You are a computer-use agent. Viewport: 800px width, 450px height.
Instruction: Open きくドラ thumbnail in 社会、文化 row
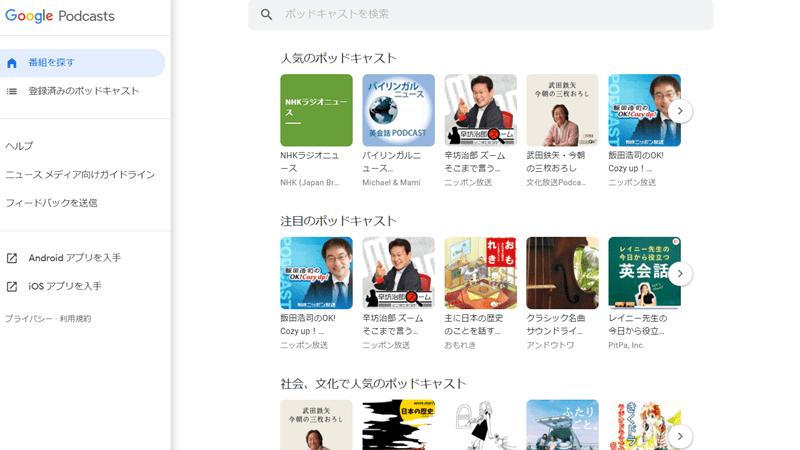[x=644, y=425]
